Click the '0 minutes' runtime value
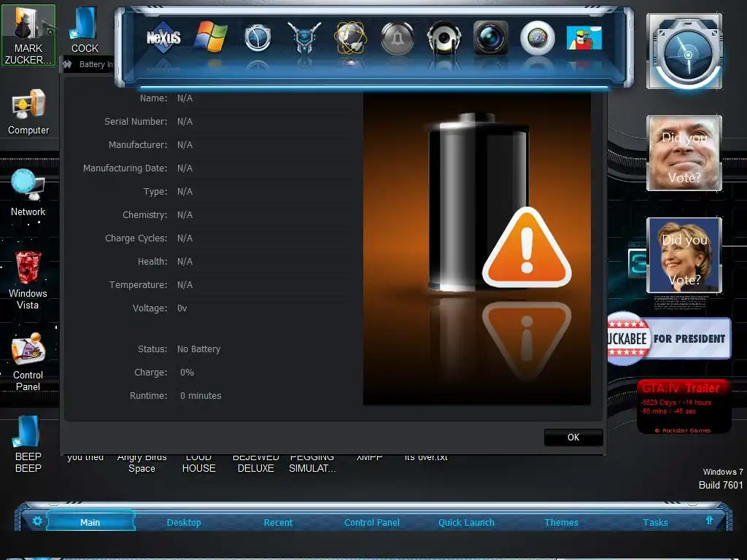The width and height of the screenshot is (747, 560). pyautogui.click(x=201, y=396)
